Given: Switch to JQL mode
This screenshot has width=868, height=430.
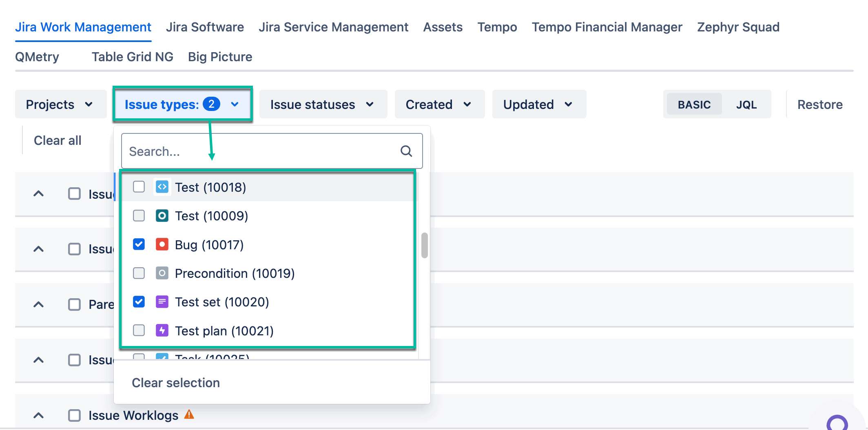Looking at the screenshot, I should (x=746, y=104).
